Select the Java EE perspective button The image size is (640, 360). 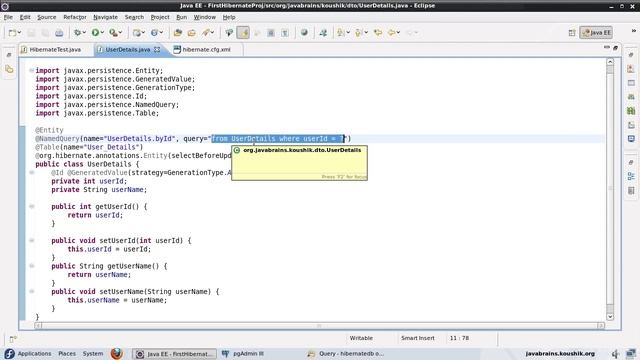click(596, 33)
